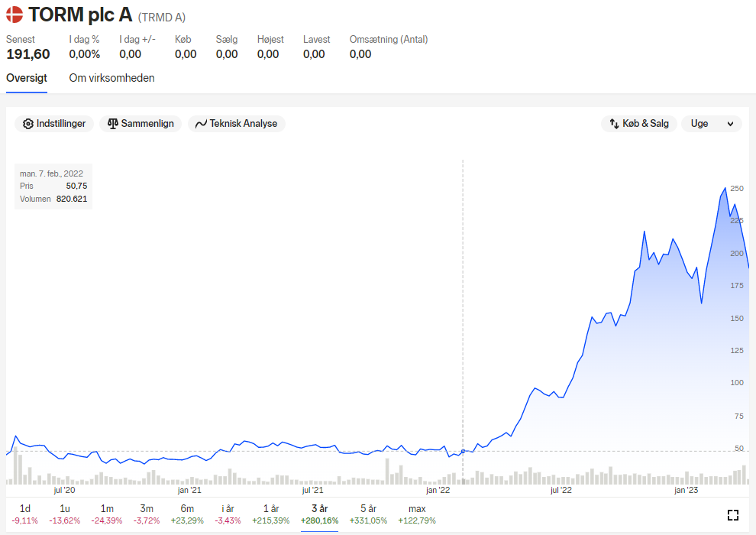Click the Danish flag icon beside TORM
756x535 pixels.
coord(15,15)
